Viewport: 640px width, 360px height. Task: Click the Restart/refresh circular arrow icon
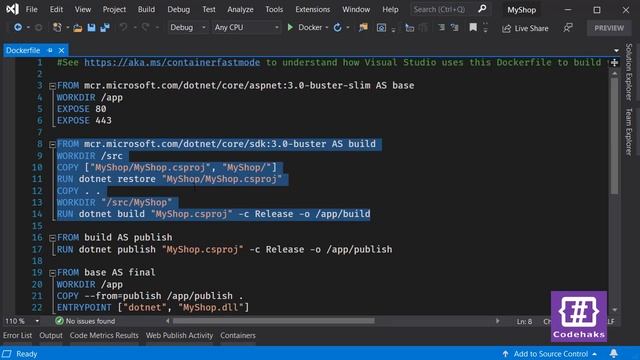point(338,27)
